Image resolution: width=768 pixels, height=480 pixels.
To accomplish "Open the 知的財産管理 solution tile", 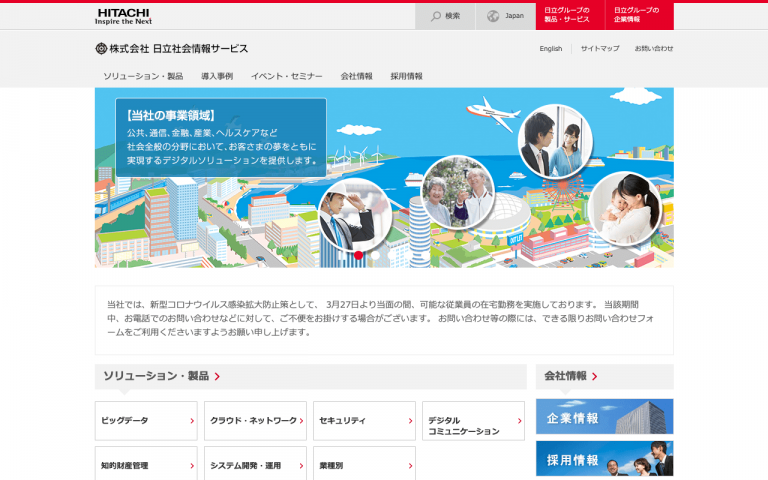I will click(146, 463).
